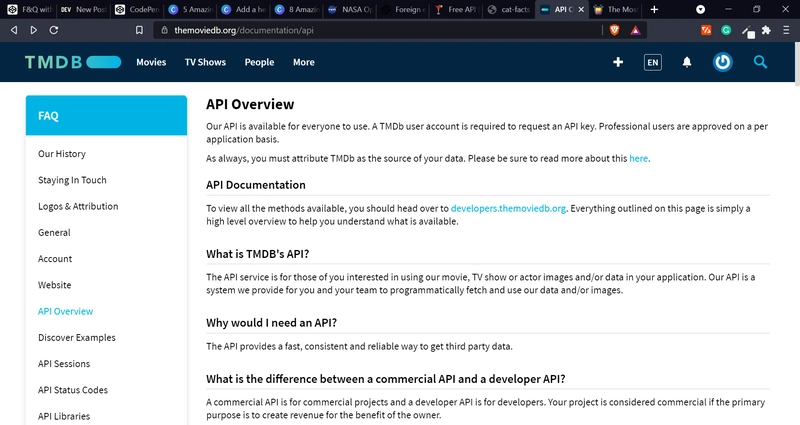
Task: Open API Status Codes in the sidebar
Action: pos(72,390)
